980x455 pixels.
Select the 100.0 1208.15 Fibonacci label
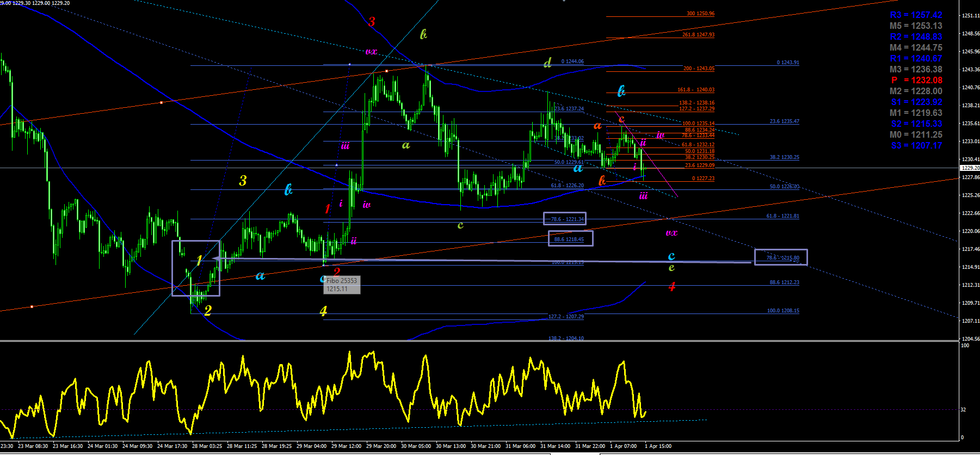pyautogui.click(x=784, y=311)
